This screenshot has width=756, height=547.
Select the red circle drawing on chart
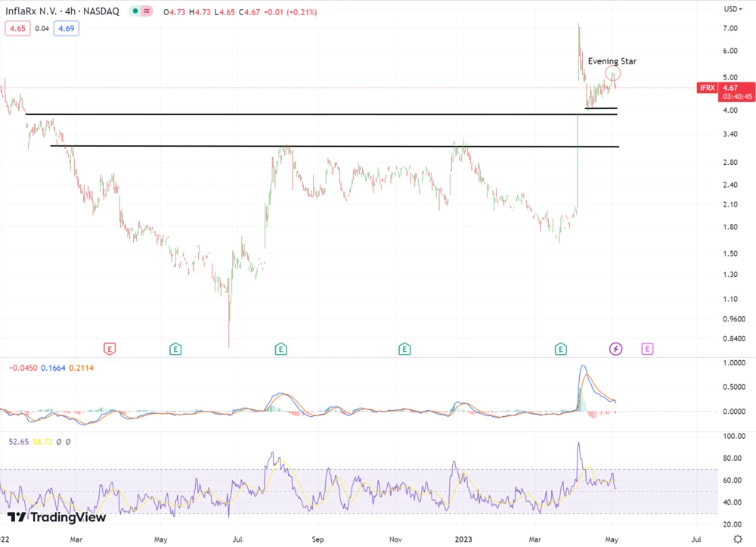[613, 73]
